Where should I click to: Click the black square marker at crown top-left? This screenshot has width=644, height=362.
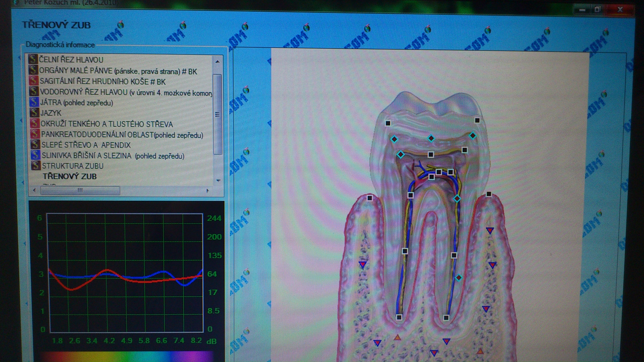tap(388, 123)
